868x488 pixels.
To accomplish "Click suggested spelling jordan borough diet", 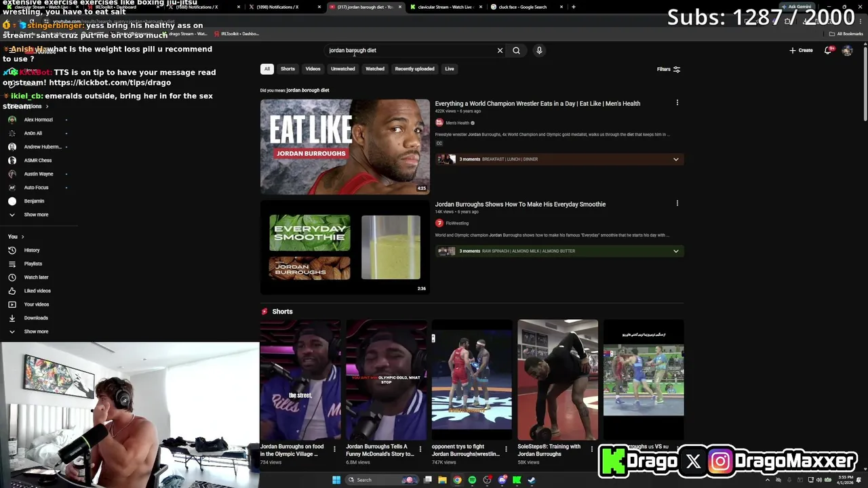I will tap(308, 90).
